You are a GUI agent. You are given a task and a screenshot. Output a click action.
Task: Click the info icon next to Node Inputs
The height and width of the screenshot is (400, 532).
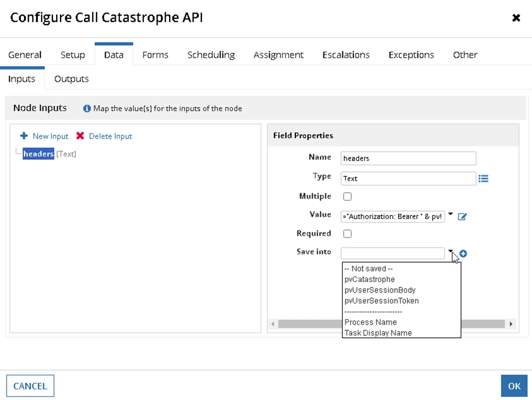[87, 108]
